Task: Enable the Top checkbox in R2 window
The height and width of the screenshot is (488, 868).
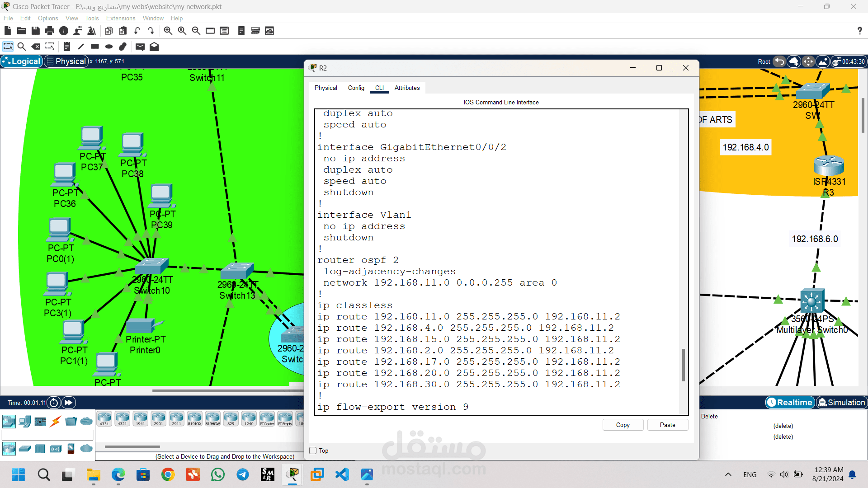Action: click(313, 450)
